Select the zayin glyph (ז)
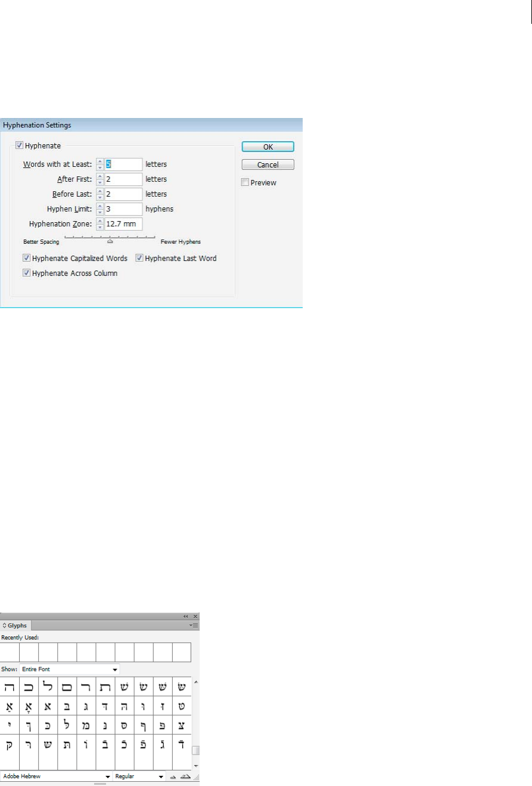The width and height of the screenshot is (532, 786). [163, 707]
